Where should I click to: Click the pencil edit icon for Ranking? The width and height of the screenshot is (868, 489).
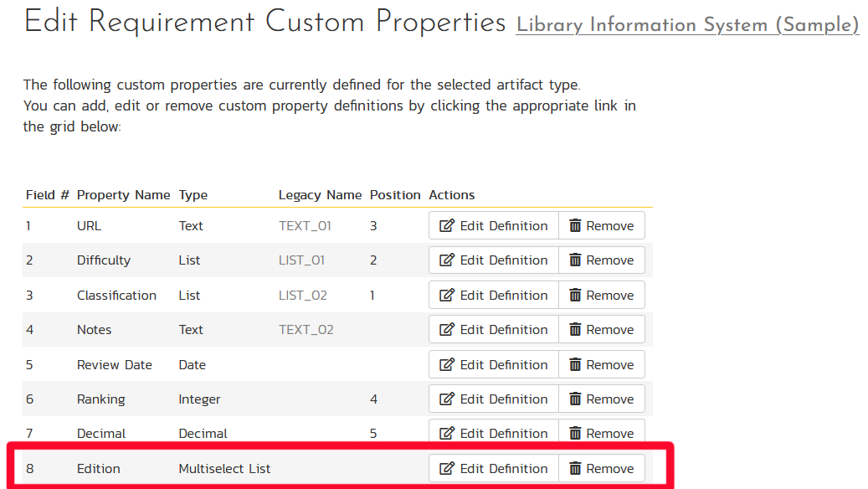[x=447, y=399]
